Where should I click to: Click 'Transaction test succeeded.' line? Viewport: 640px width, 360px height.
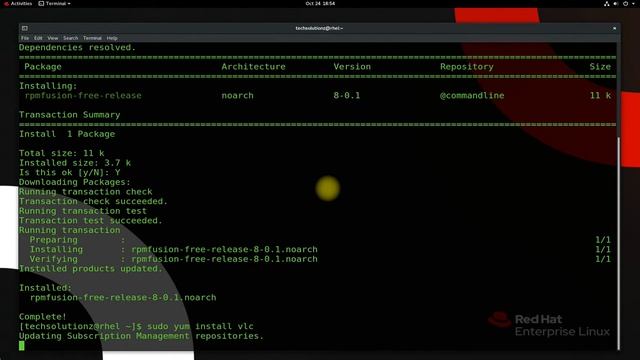[91, 220]
